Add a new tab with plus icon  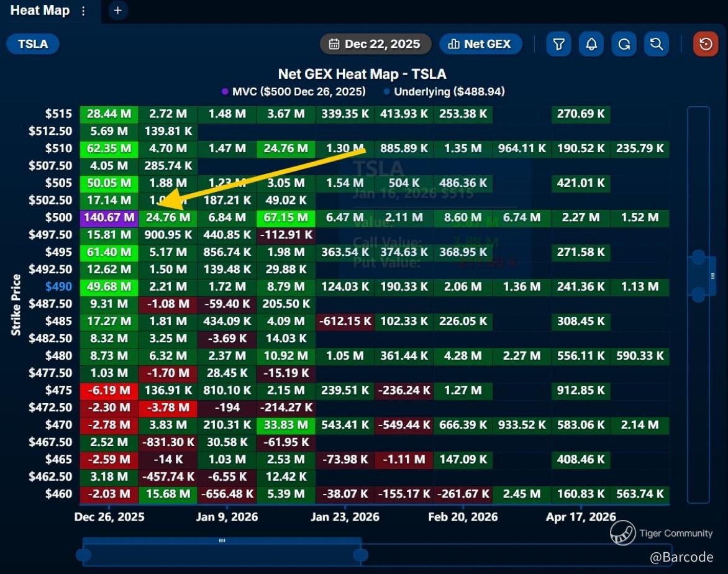(117, 11)
